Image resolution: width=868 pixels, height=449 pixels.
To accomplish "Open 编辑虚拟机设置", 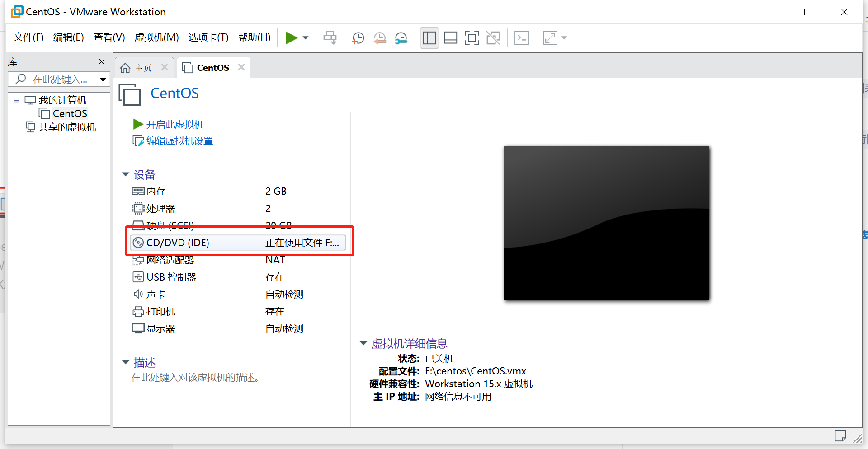I will pyautogui.click(x=179, y=140).
